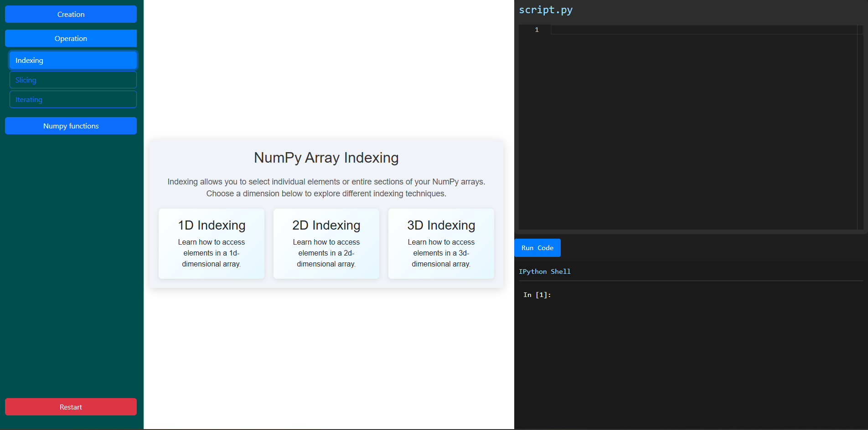Click the empty area below the shell prompt
The image size is (868, 430).
pyautogui.click(x=691, y=364)
